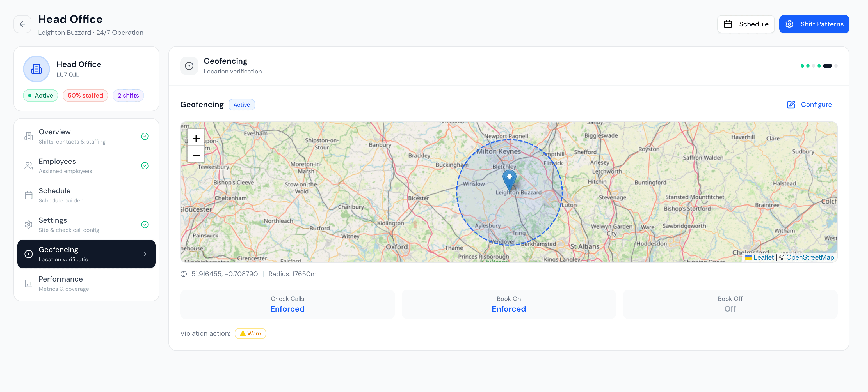The image size is (868, 392).
Task: Click the Geofencing panel header target icon
Action: [x=189, y=66]
